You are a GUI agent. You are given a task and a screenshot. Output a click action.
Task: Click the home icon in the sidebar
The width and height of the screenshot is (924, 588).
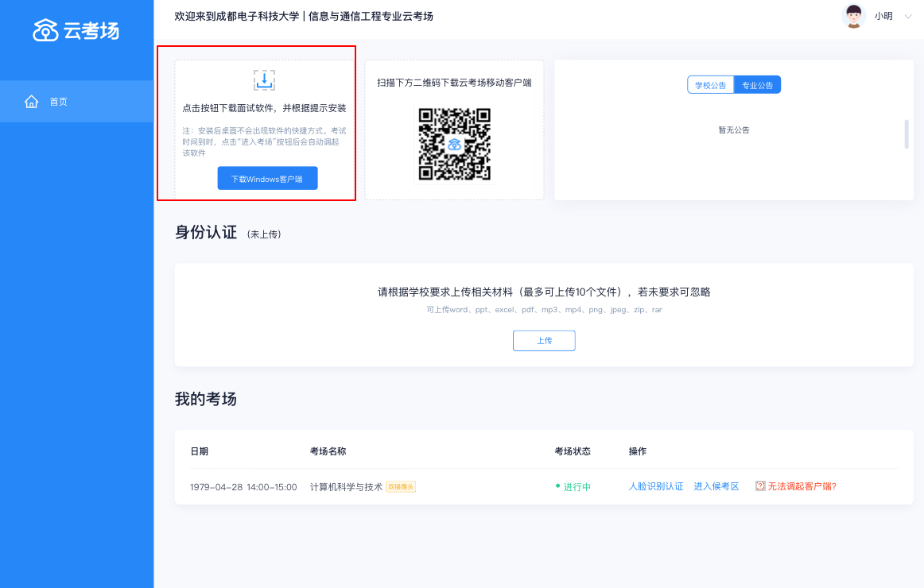32,102
